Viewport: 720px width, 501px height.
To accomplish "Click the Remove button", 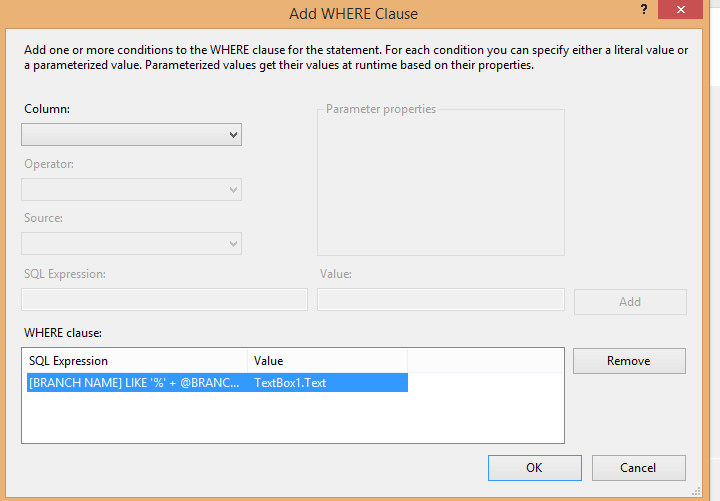I will 629,361.
